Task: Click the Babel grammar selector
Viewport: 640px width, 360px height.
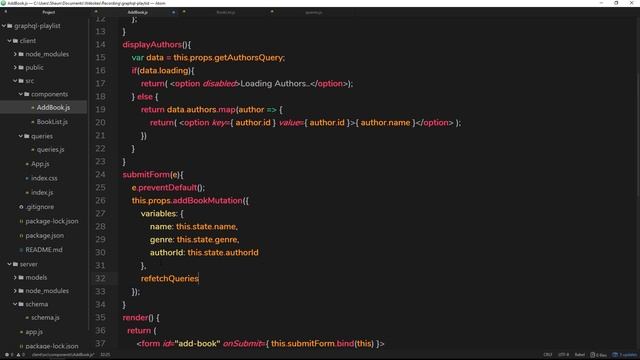Action: 580,355
